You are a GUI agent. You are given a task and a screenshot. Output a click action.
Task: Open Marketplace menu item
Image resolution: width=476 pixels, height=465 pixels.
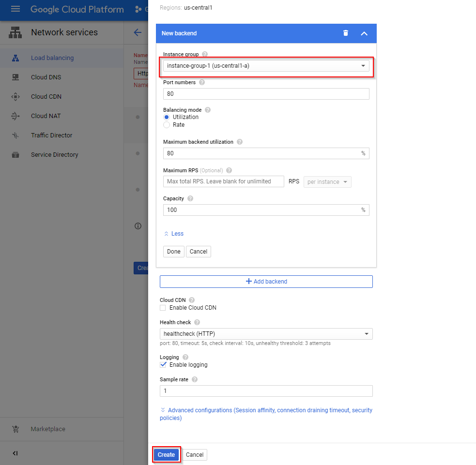point(62,429)
